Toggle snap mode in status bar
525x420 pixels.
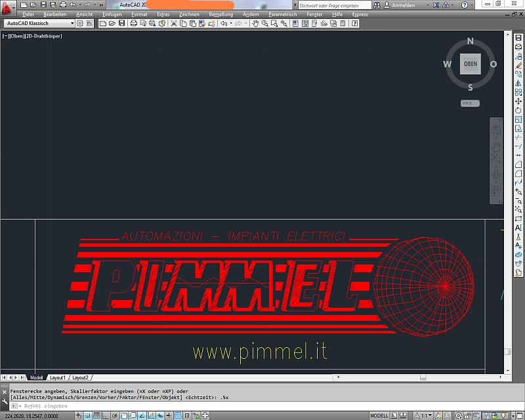coord(87,415)
